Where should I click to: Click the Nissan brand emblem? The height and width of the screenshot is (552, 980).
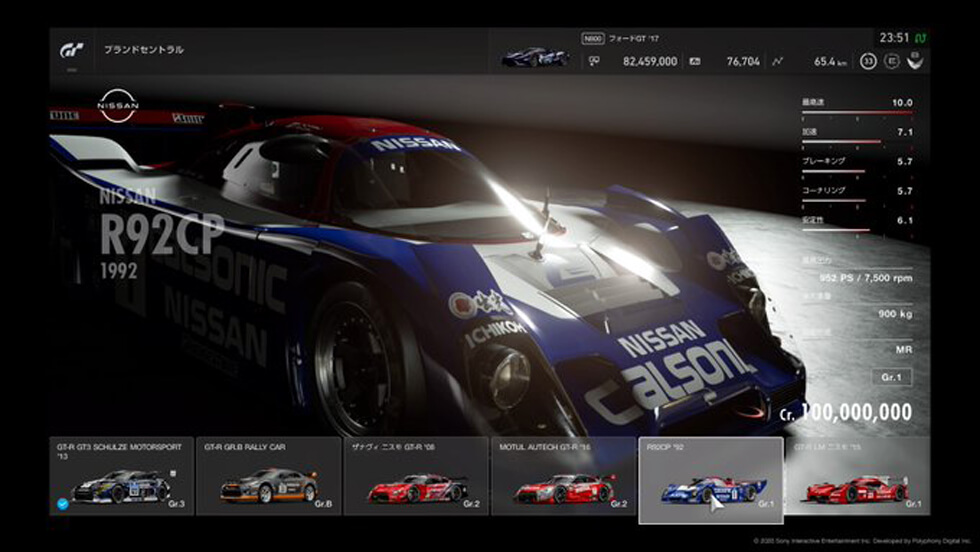(x=118, y=105)
